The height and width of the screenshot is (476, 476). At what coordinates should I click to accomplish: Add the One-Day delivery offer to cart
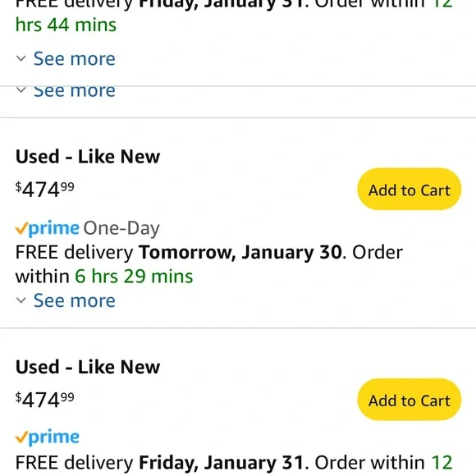pos(410,189)
